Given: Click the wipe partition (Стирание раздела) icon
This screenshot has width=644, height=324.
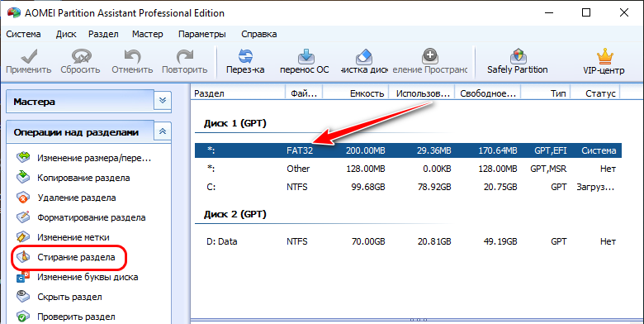Looking at the screenshot, I should tap(23, 257).
